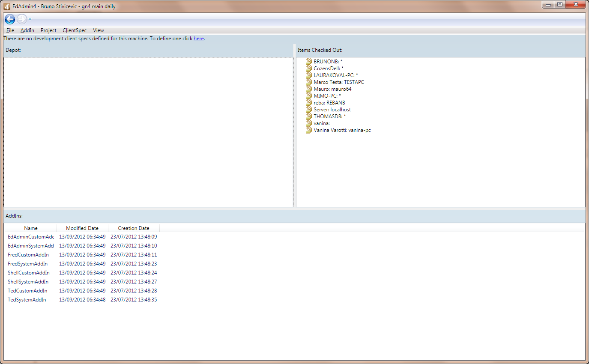The width and height of the screenshot is (589, 364).
Task: Click the folder icon next to Vanina Varotti
Action: click(x=309, y=130)
